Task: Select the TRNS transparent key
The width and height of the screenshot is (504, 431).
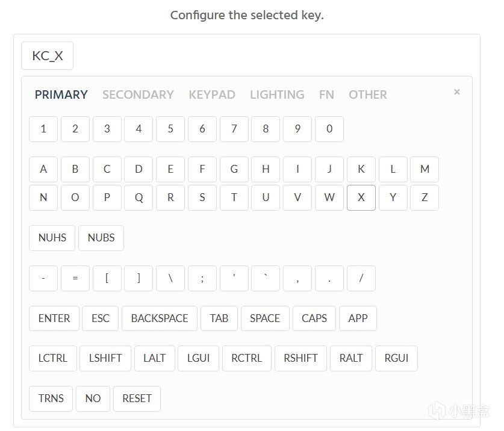Action: pos(51,398)
